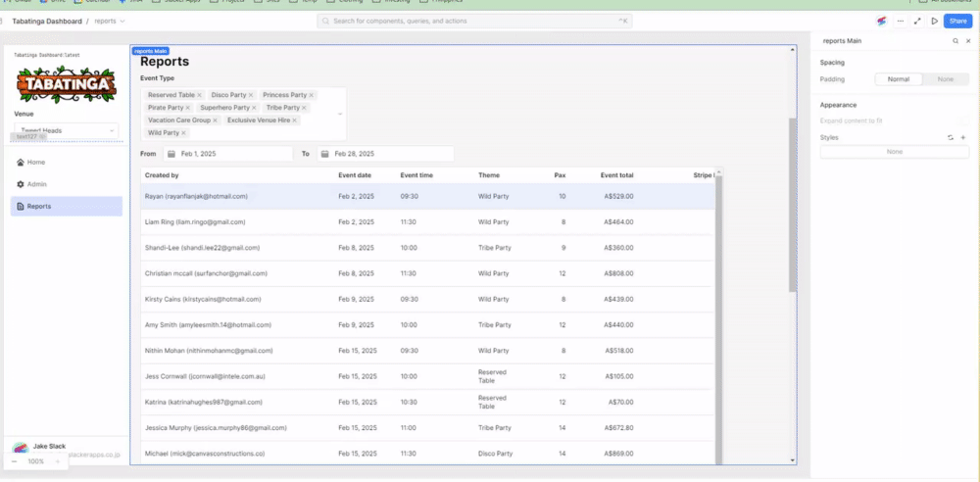Sort by Theme column header

(489, 175)
